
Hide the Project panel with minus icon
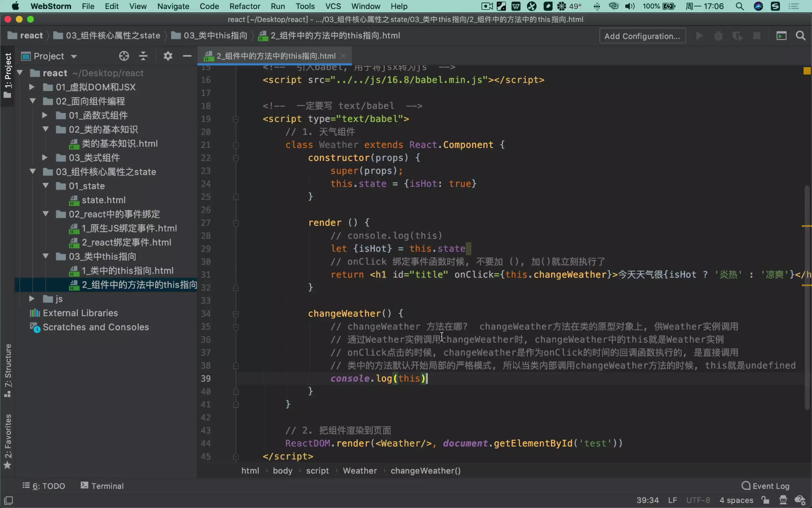(187, 56)
